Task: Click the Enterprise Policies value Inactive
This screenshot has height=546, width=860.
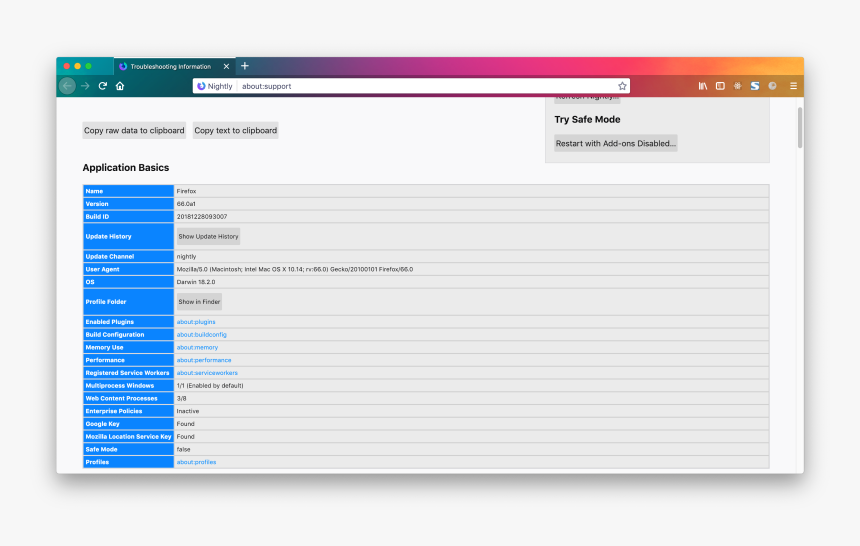Action: coord(188,411)
